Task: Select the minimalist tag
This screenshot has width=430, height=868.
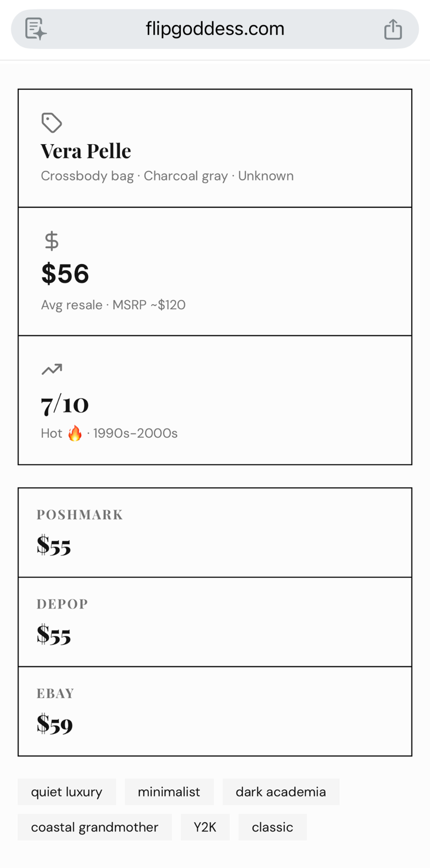Action: [x=169, y=792]
